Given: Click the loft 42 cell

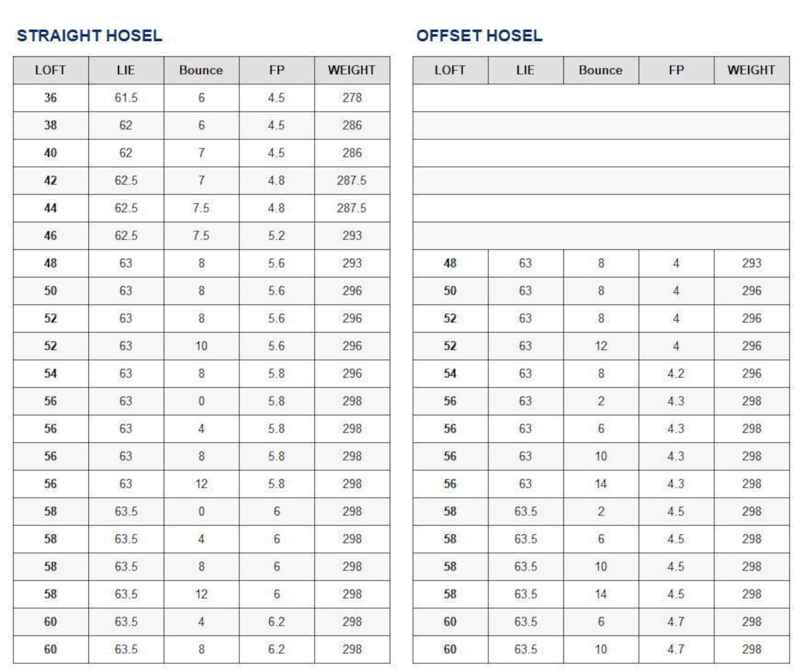Looking at the screenshot, I should pyautogui.click(x=51, y=181).
